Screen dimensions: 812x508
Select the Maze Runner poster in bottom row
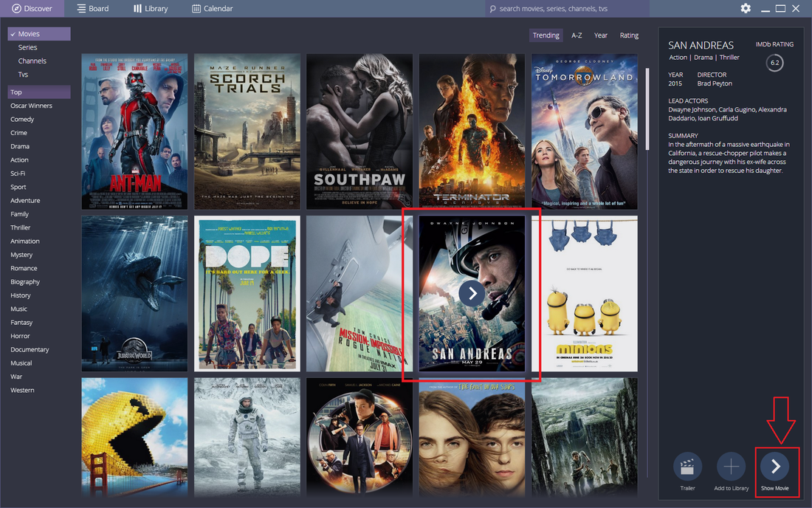[584, 438]
